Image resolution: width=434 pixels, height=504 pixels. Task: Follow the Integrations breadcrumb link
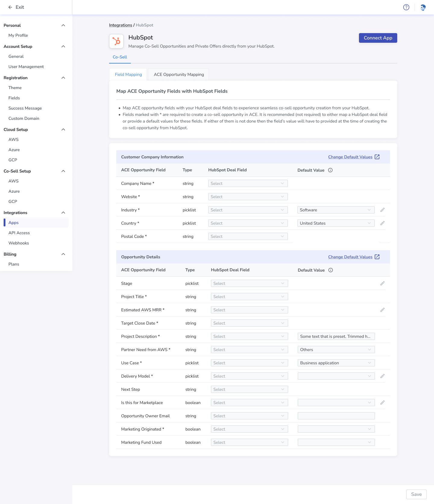click(x=121, y=25)
